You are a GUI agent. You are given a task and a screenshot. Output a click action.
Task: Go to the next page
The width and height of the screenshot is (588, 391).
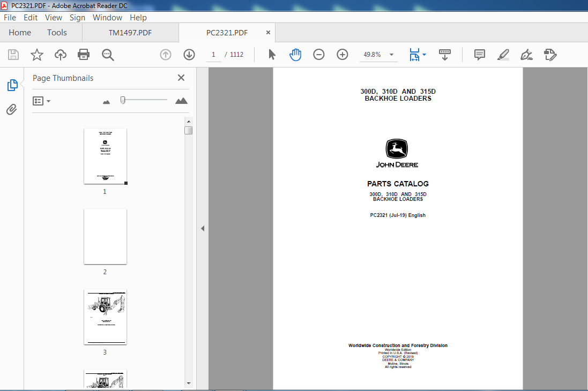pyautogui.click(x=189, y=55)
